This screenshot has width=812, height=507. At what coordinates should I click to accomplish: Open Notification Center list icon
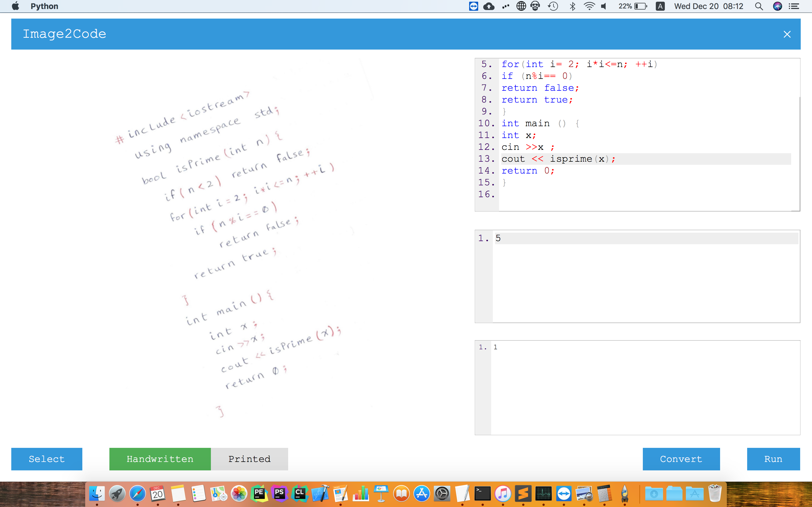pyautogui.click(x=794, y=6)
